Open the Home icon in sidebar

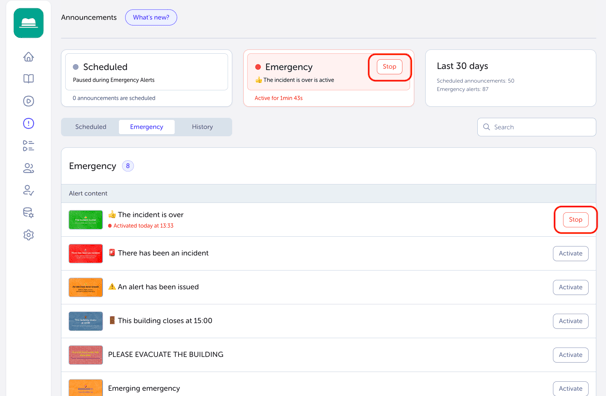[x=29, y=57]
